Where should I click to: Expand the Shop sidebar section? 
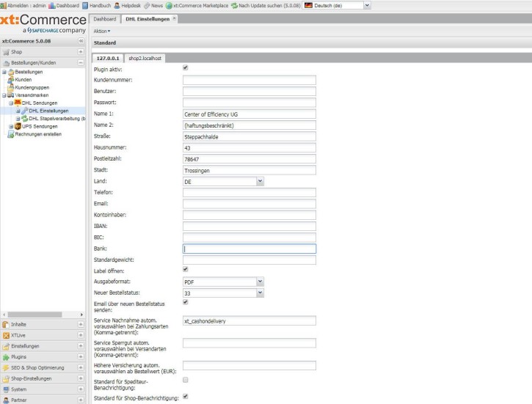(81, 52)
